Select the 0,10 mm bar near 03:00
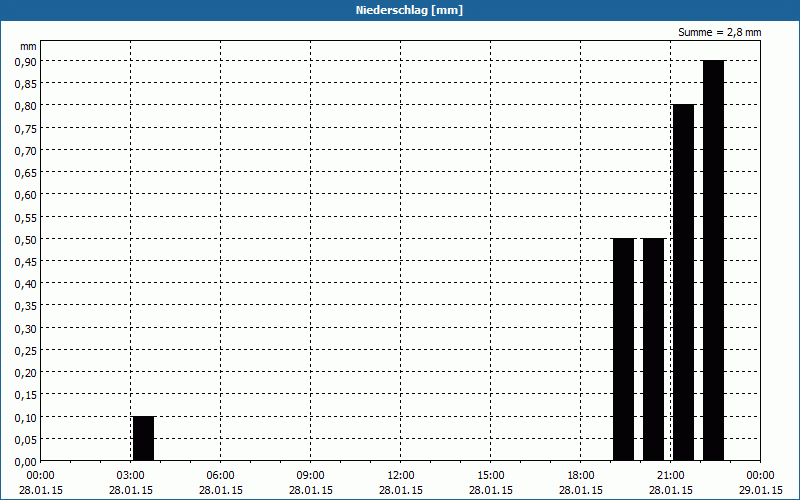The image size is (800, 500). tap(143, 438)
